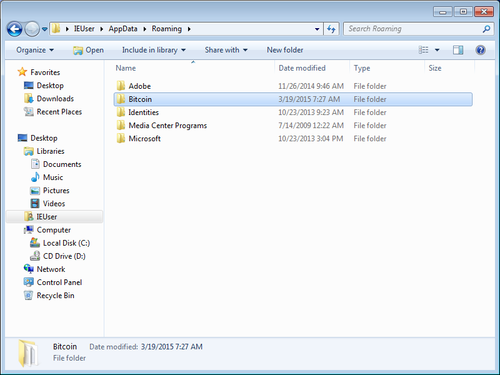This screenshot has width=500, height=375.
Task: Click the Adobe folder name
Action: [140, 86]
